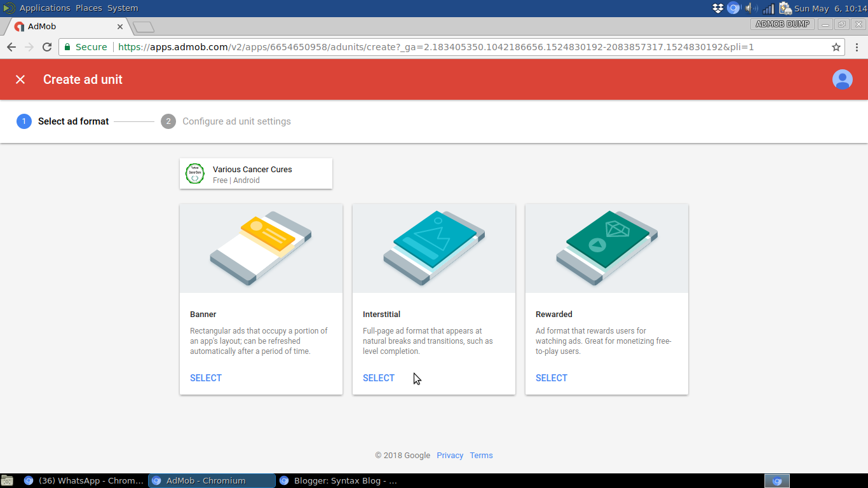Open the clock showing Sun May 6

(x=831, y=8)
